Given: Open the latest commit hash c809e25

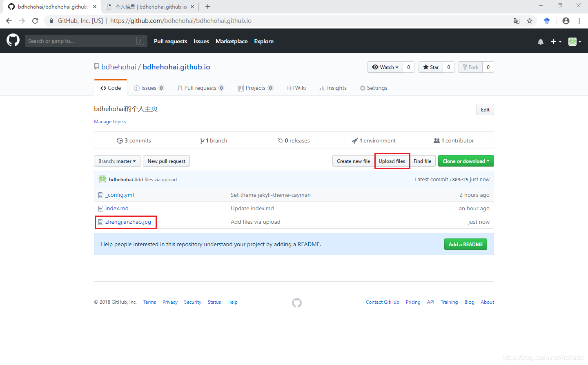Looking at the screenshot, I should click(459, 180).
